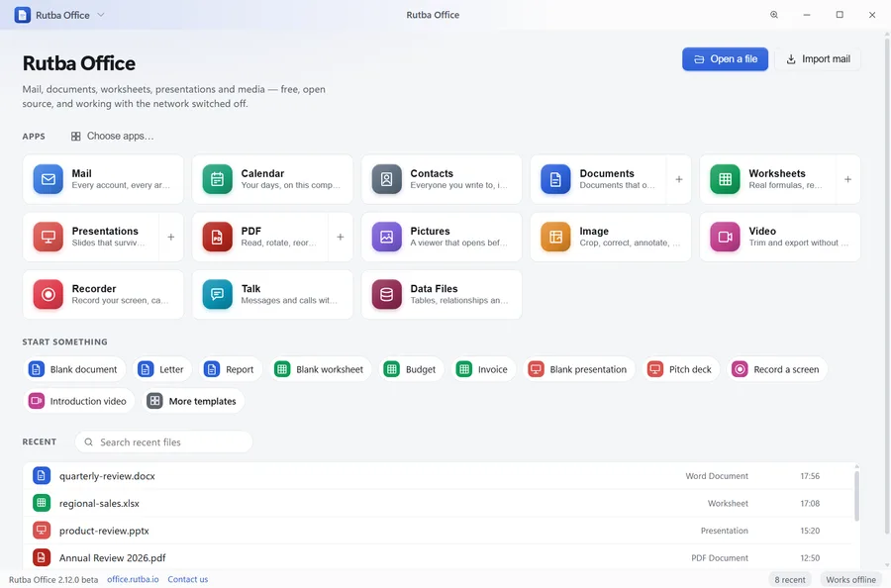Open the Mail app icon
This screenshot has width=891, height=588.
(x=49, y=179)
